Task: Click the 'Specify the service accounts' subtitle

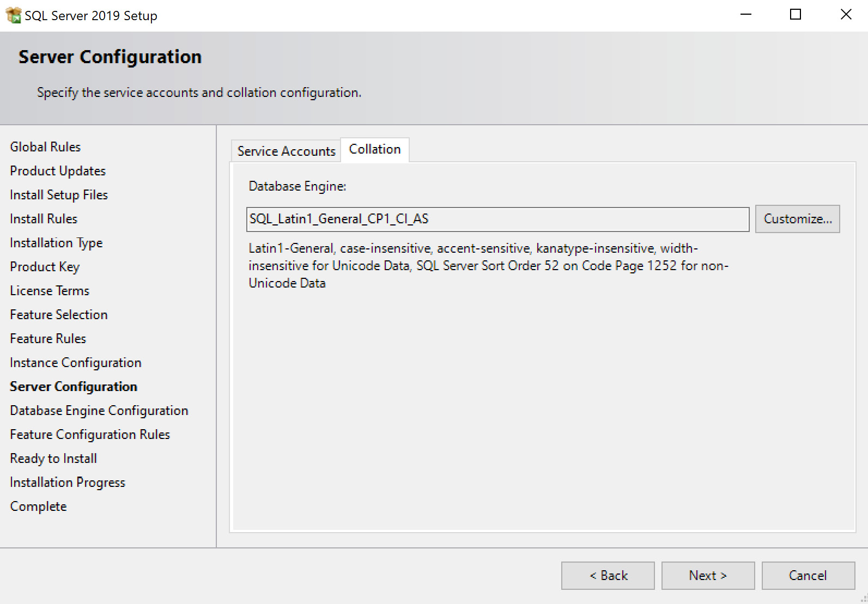Action: pyautogui.click(x=199, y=93)
